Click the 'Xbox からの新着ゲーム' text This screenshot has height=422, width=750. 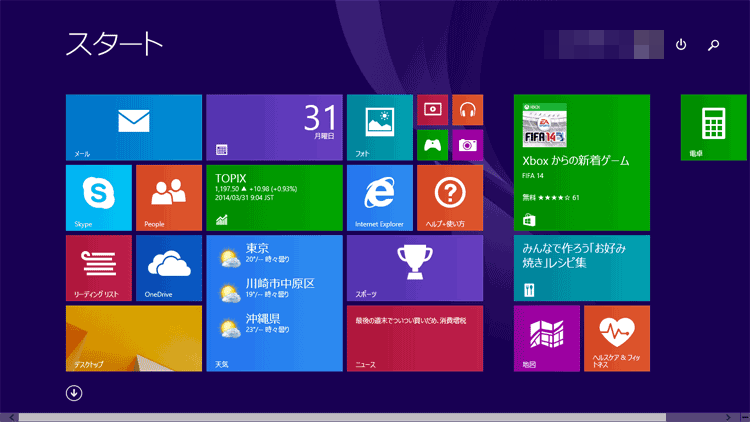click(576, 161)
